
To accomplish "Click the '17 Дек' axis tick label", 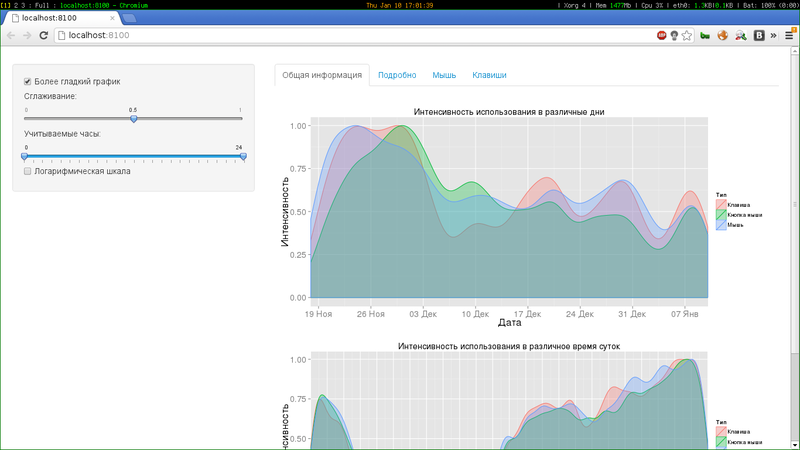I will 527,314.
